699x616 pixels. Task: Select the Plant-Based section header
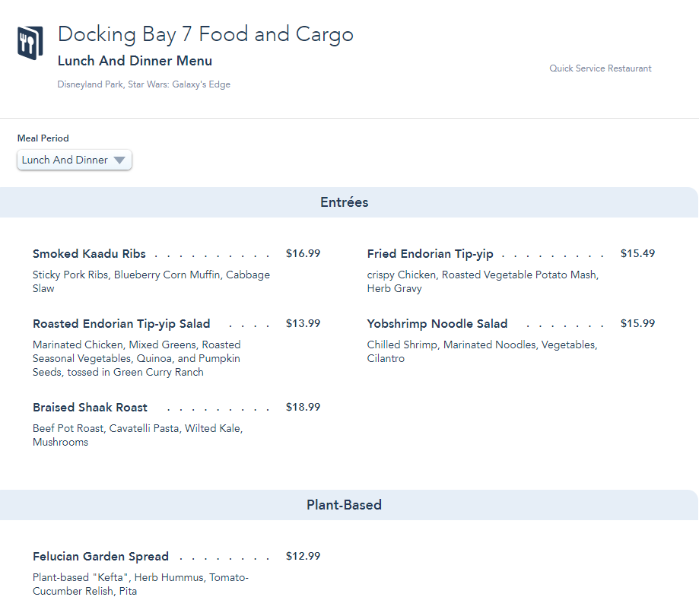(x=344, y=505)
